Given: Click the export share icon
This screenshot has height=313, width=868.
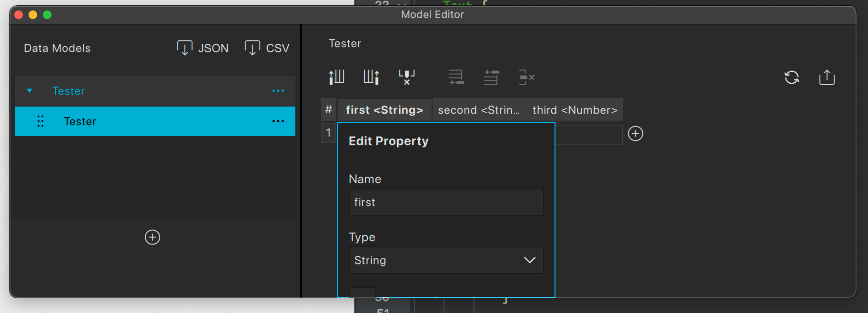Looking at the screenshot, I should (x=827, y=78).
